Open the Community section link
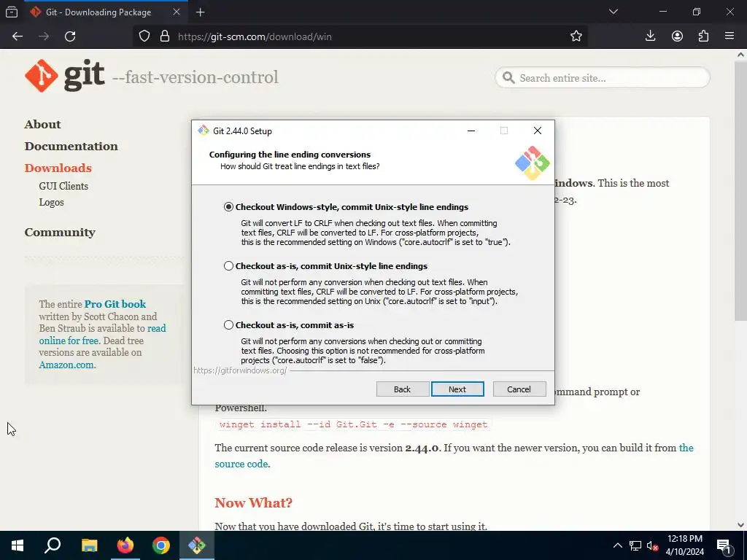 click(x=60, y=233)
